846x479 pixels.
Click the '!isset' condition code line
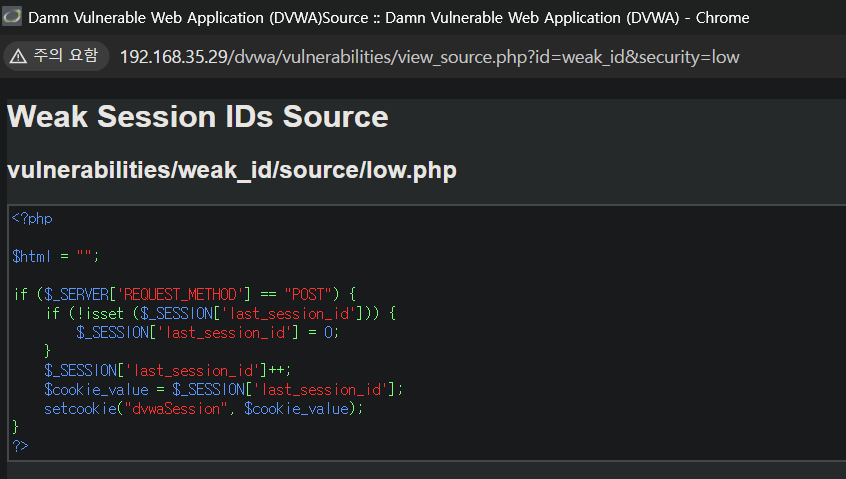pos(221,313)
